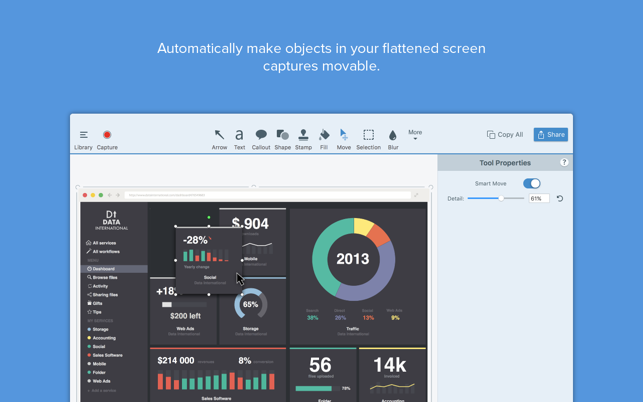
Task: Activate the Fill bucket tool
Action: click(324, 139)
